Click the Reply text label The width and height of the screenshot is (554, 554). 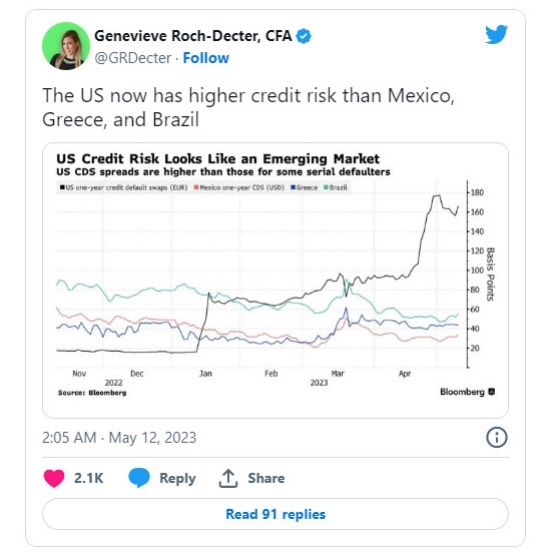[177, 478]
